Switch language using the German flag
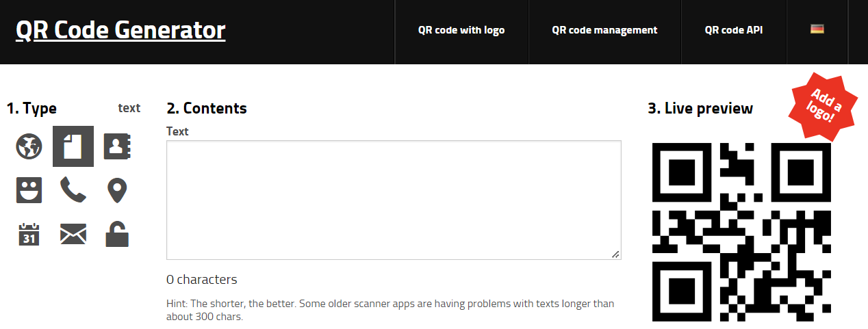The width and height of the screenshot is (868, 329). pyautogui.click(x=817, y=29)
